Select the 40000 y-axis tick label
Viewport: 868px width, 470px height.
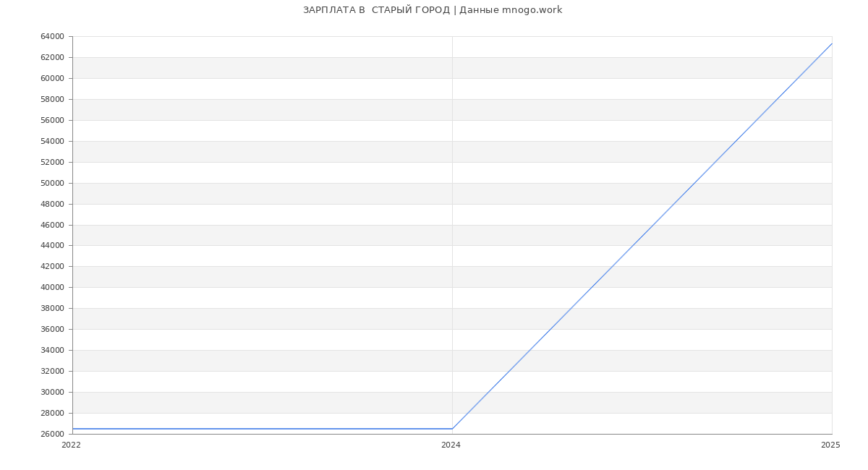click(x=53, y=288)
